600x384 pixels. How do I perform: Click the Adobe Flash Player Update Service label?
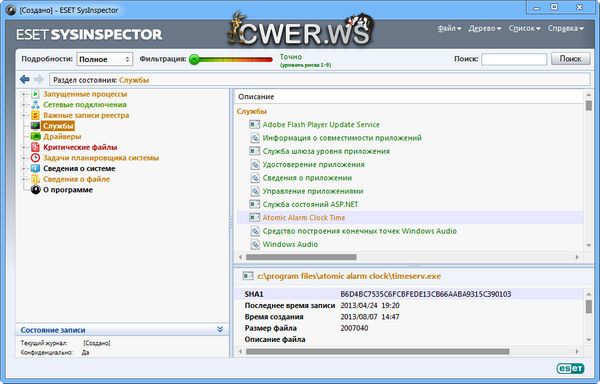321,125
